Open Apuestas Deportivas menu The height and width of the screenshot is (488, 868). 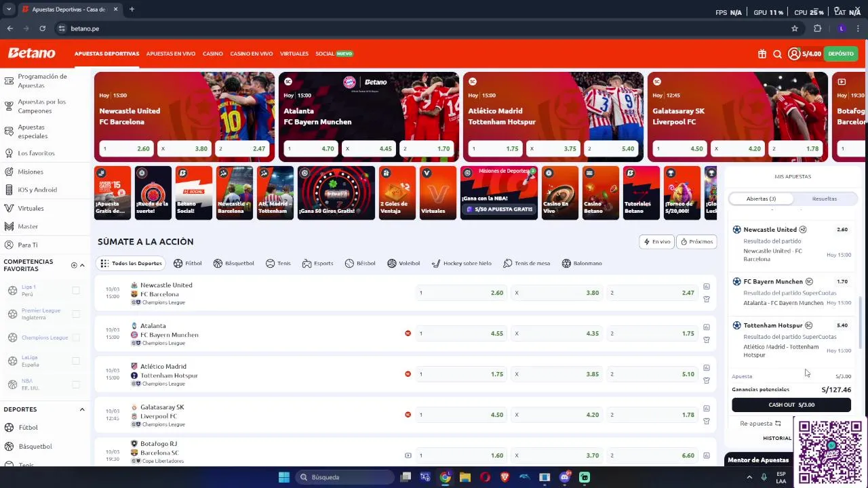(x=106, y=54)
